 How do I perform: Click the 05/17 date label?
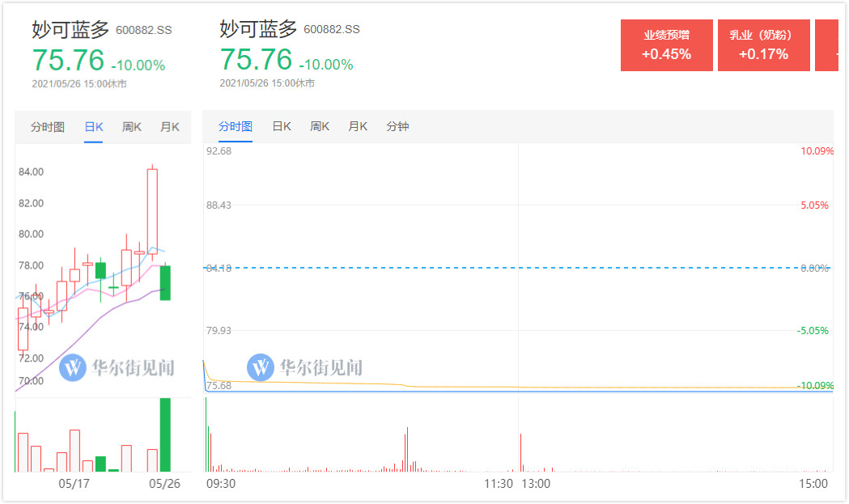tap(74, 484)
